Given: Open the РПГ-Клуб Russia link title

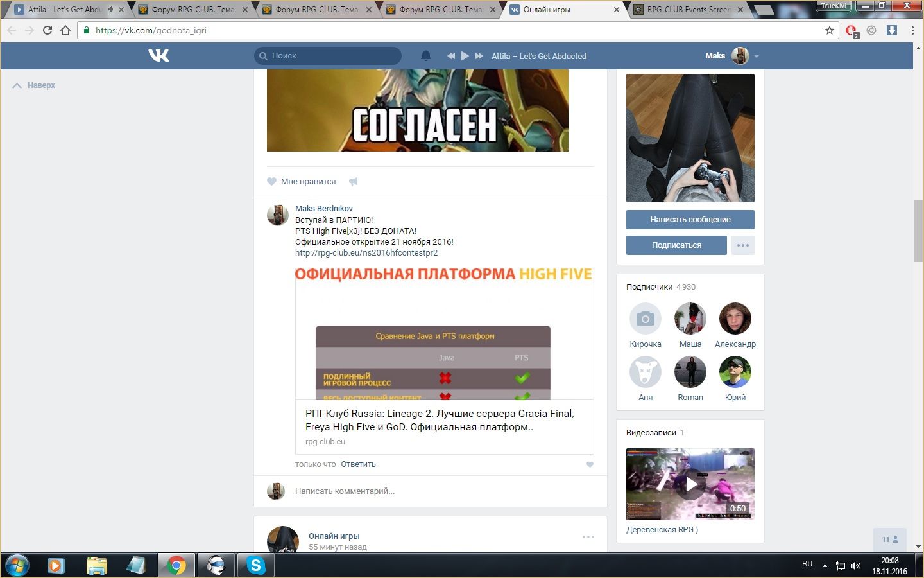Looking at the screenshot, I should point(440,420).
